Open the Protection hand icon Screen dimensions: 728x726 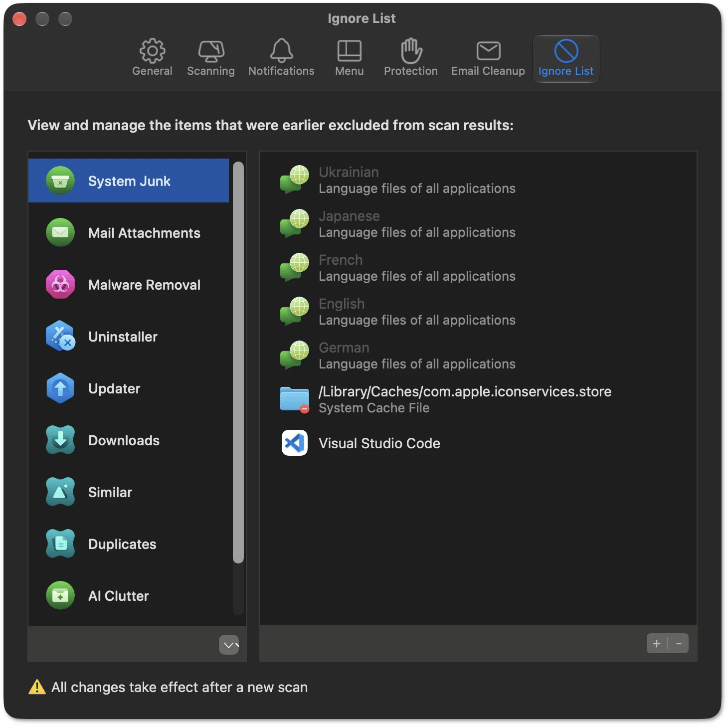[411, 50]
